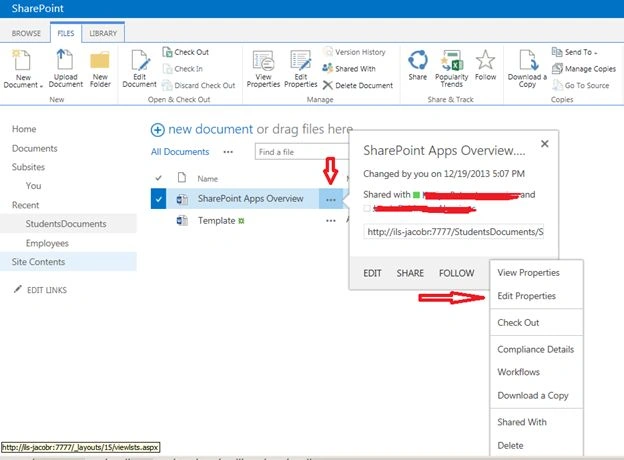Click the Find a file search box
Viewport: 624px width, 460px height.
click(302, 152)
